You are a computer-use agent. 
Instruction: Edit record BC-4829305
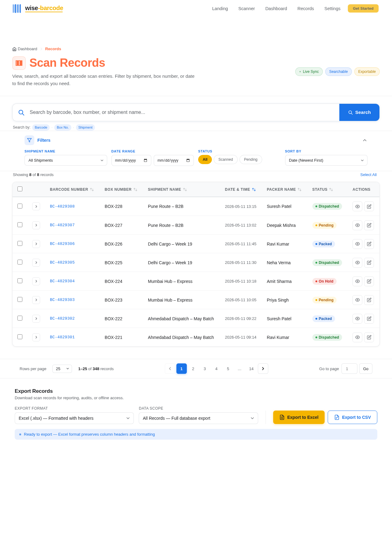pos(369,262)
